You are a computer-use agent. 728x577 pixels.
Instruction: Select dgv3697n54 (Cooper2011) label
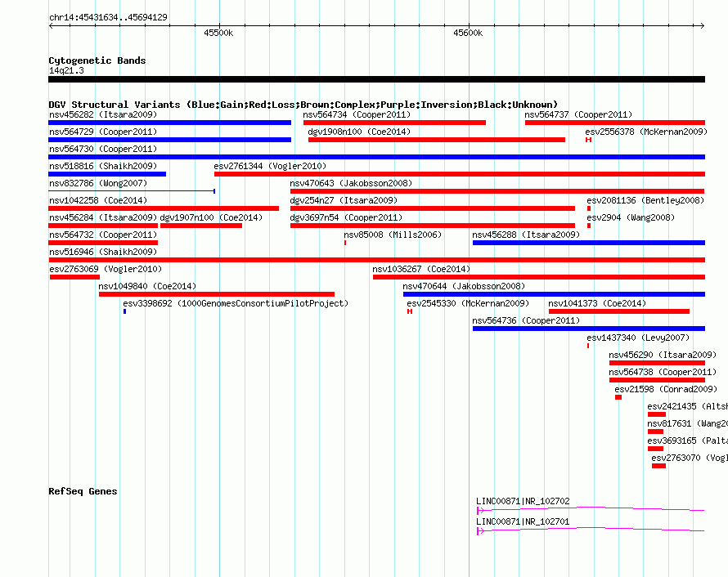[x=346, y=217]
